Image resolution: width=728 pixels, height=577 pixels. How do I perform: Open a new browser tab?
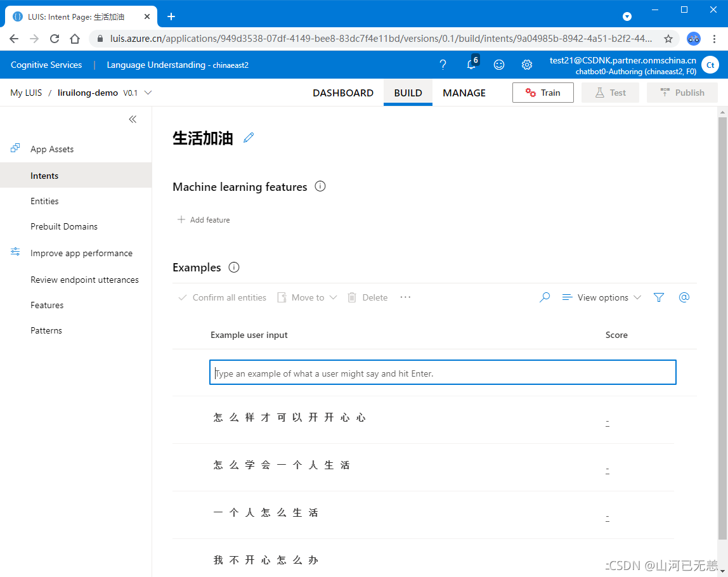[x=171, y=16]
